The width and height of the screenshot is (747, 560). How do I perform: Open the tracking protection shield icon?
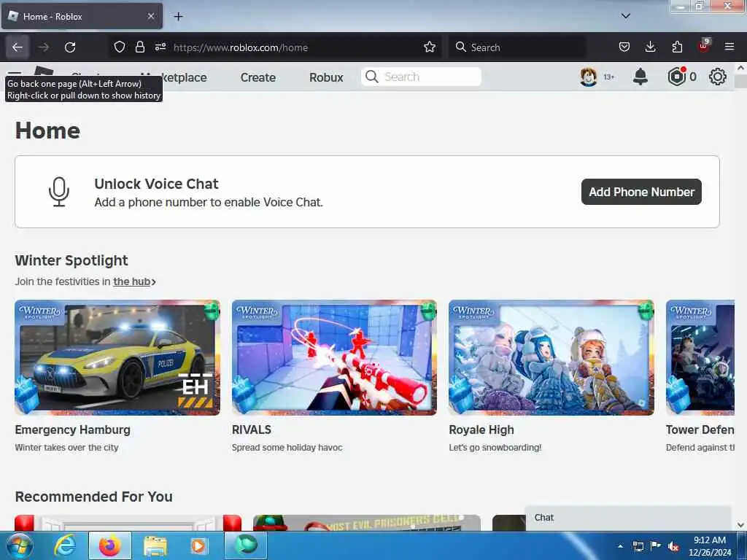click(x=120, y=47)
